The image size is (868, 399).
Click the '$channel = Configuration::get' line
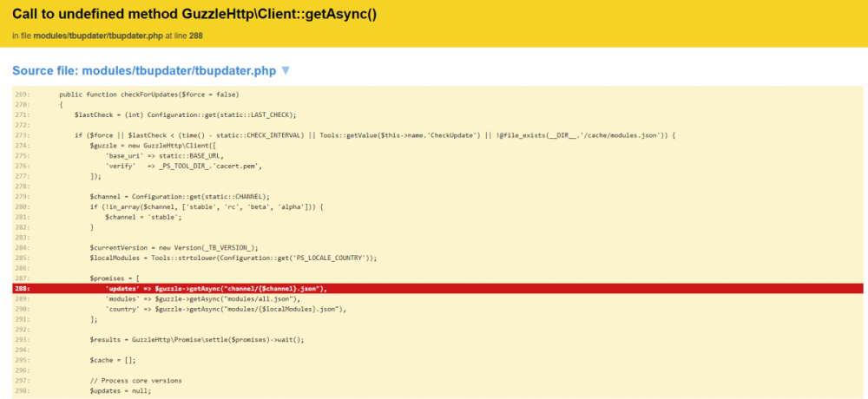click(179, 196)
